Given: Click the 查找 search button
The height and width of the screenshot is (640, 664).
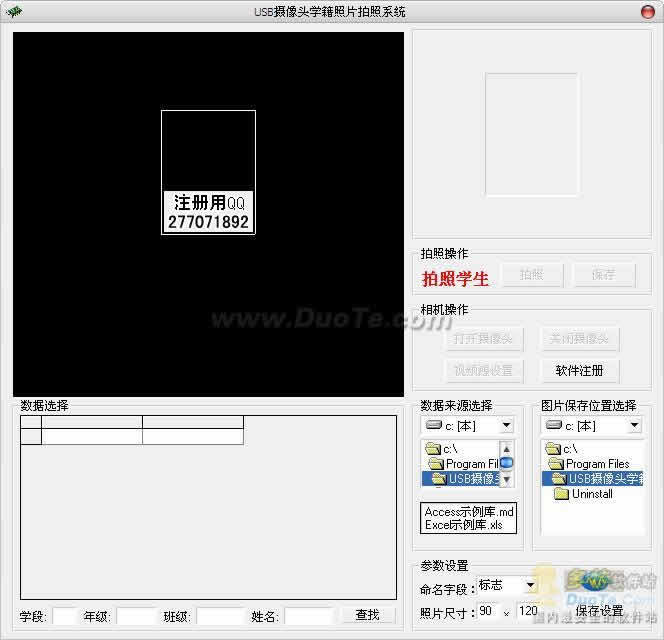Looking at the screenshot, I should pyautogui.click(x=367, y=615).
